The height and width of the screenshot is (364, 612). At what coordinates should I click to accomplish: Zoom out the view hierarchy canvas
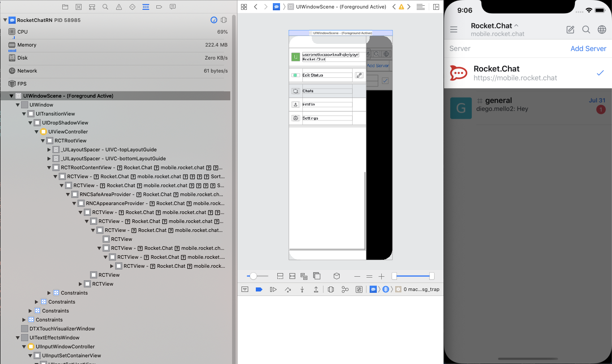coord(357,276)
